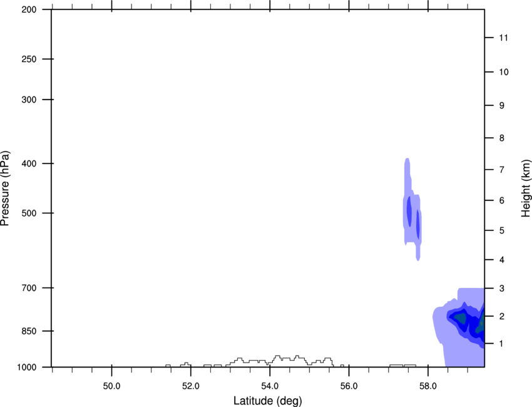Click the 10 km height label
532x407 pixels.
coord(504,72)
